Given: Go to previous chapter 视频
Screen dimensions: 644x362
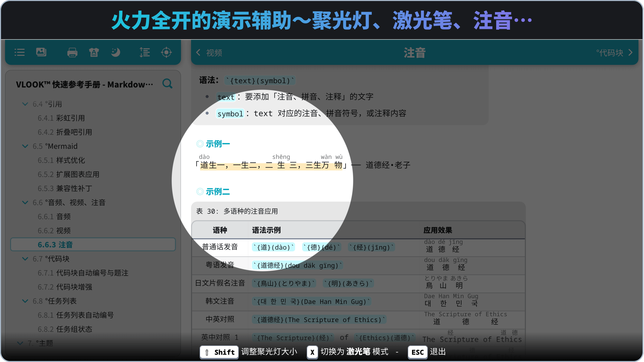Looking at the screenshot, I should pyautogui.click(x=214, y=53).
